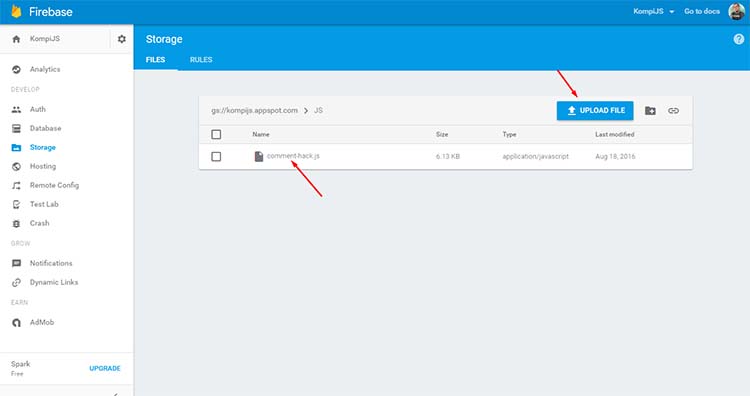The width and height of the screenshot is (750, 396).
Task: Click the Analytics sidebar icon
Action: (x=16, y=69)
